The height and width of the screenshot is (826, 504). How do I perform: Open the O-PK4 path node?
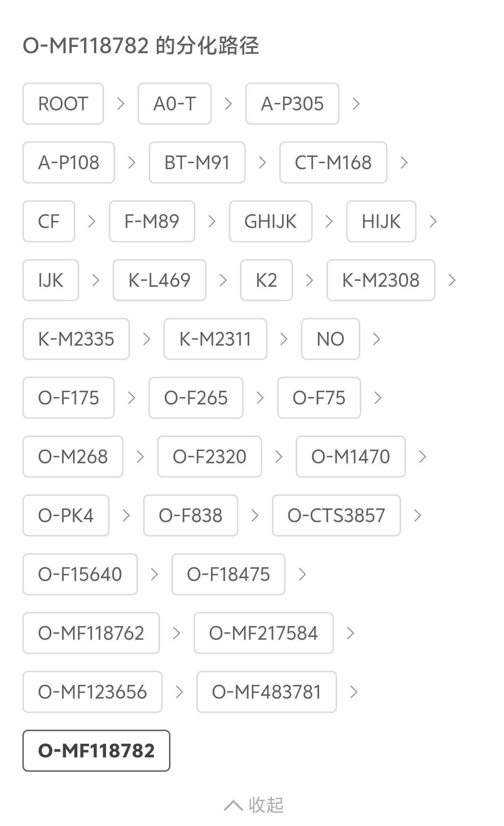[x=66, y=515]
